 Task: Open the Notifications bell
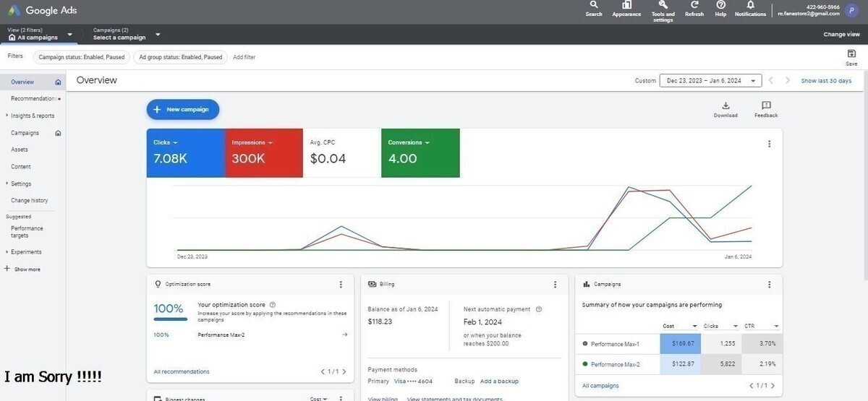pyautogui.click(x=750, y=6)
